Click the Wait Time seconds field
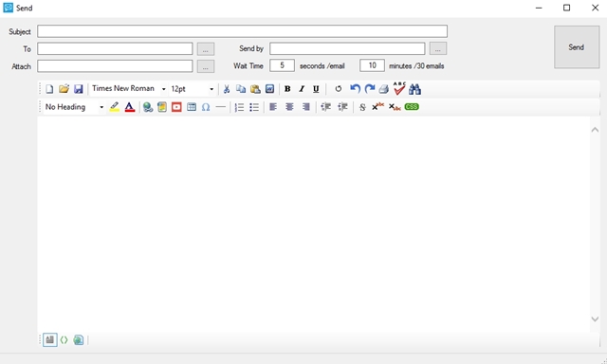The image size is (607, 364). point(282,65)
